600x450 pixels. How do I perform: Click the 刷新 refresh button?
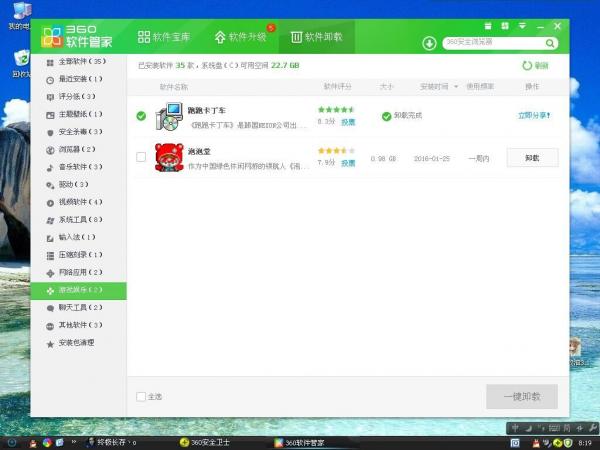(535, 65)
